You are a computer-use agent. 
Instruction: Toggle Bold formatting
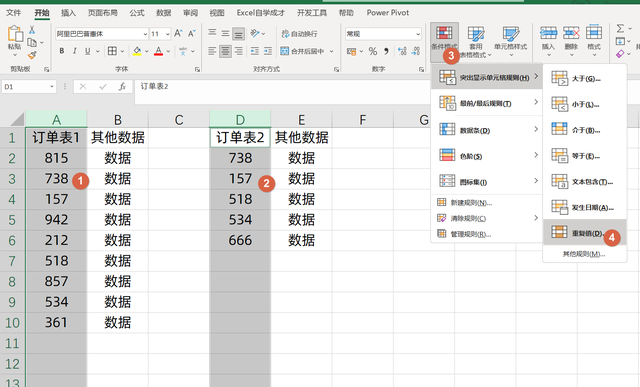pyautogui.click(x=62, y=51)
